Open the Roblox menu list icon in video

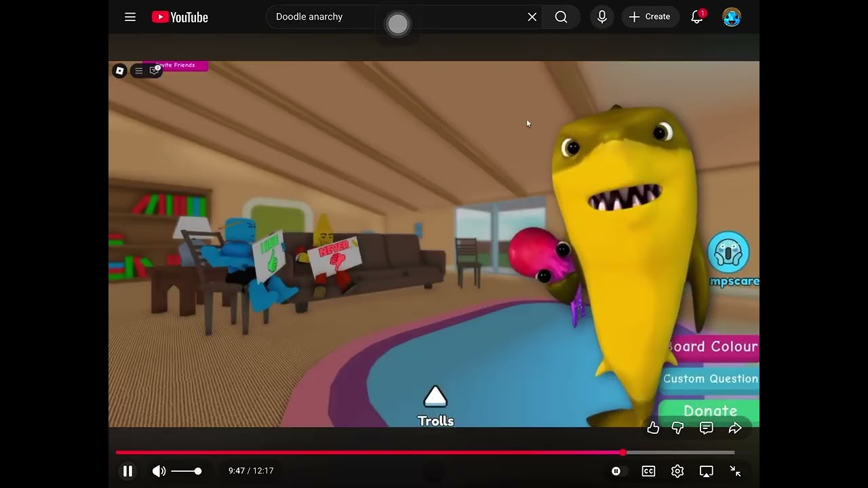click(x=138, y=70)
